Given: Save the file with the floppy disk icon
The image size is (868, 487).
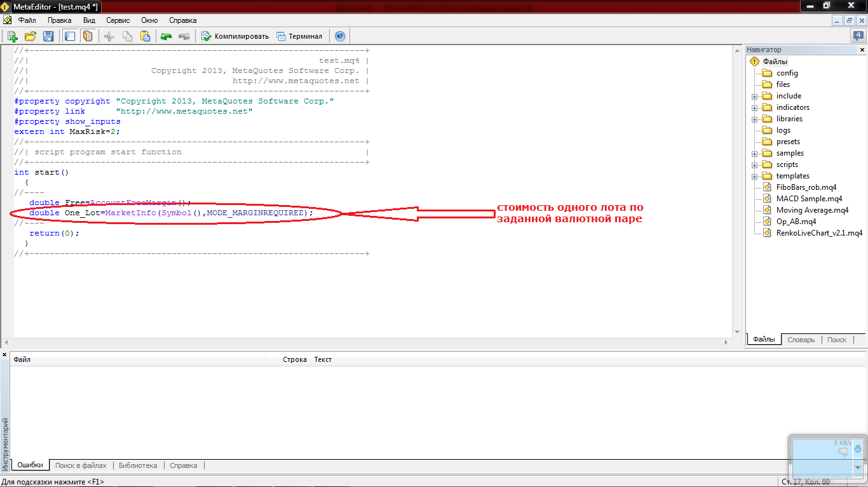Looking at the screenshot, I should (x=48, y=36).
